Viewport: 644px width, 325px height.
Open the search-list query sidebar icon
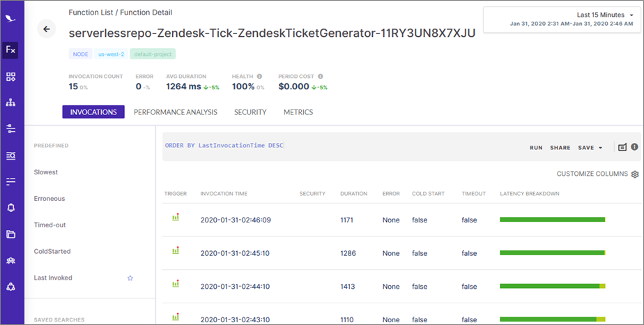[10, 156]
